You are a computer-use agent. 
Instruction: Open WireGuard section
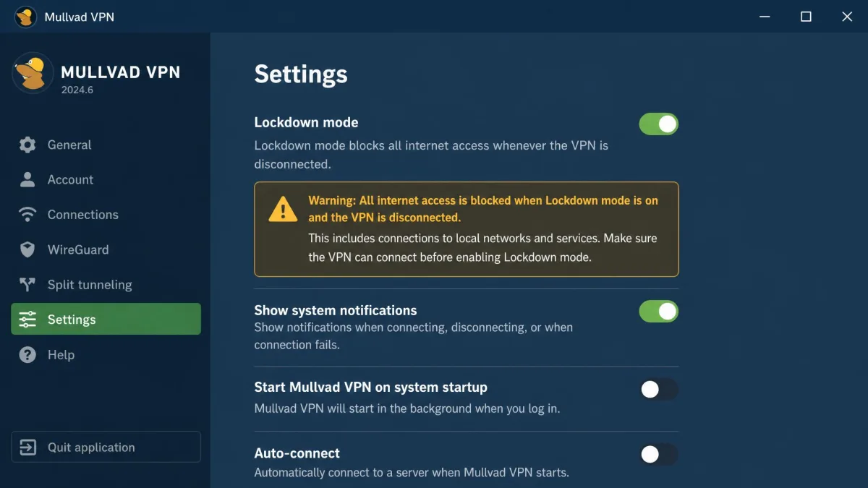click(x=106, y=249)
